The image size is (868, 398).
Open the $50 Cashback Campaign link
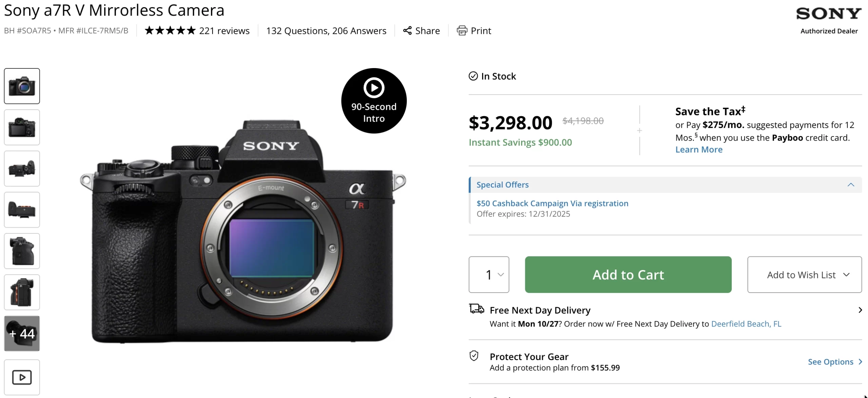[552, 203]
